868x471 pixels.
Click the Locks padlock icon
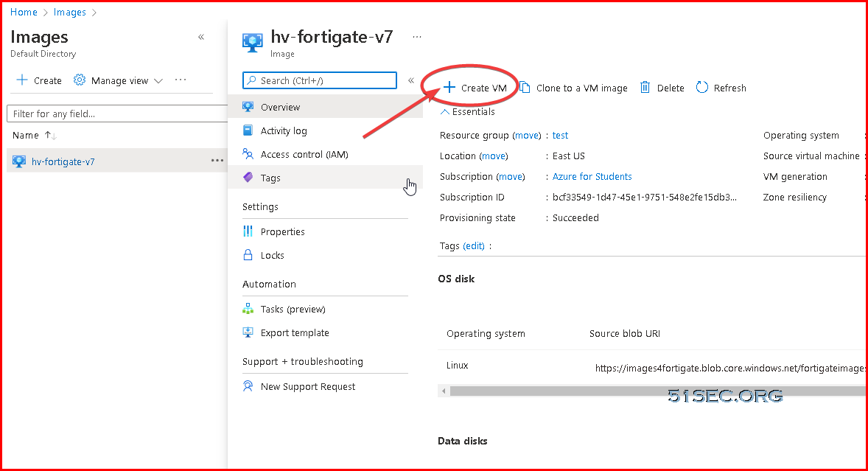tap(248, 255)
